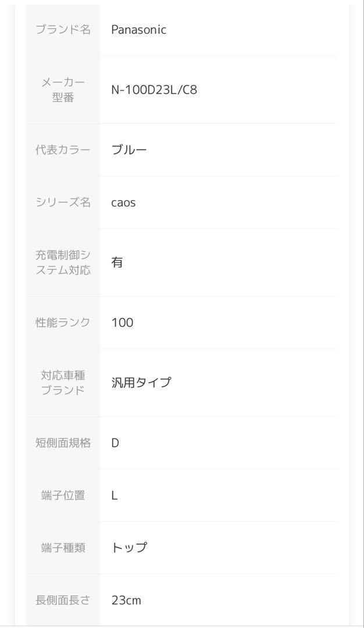Click the 短側面規格 value D
This screenshot has height=628, width=364.
click(x=115, y=443)
